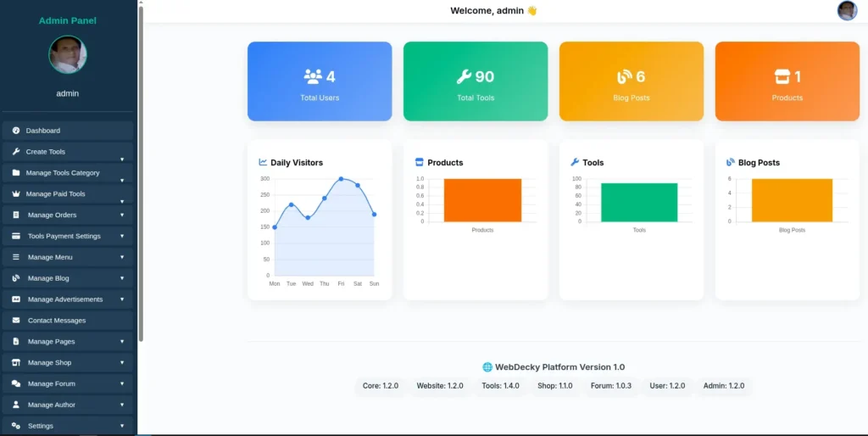The height and width of the screenshot is (436, 868).
Task: Click the admin username under sidebar avatar
Action: (68, 93)
